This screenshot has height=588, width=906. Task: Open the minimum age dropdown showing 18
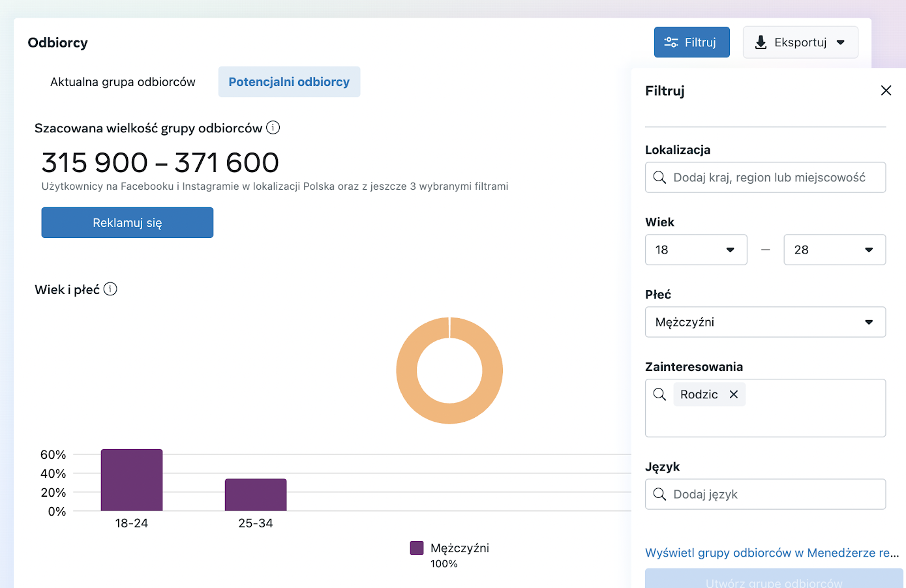pos(695,250)
